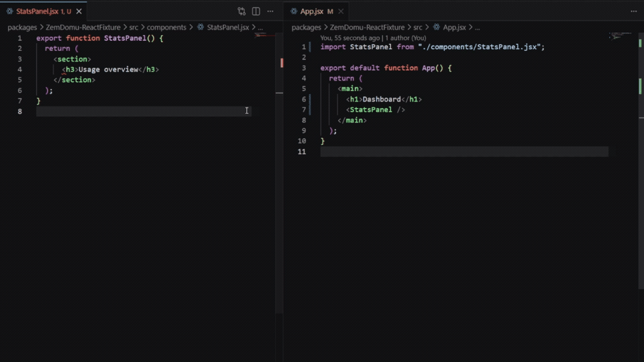Screen dimensions: 644x362
Task: Click 'src' in the left editor breadcrumb
Action: 134,27
